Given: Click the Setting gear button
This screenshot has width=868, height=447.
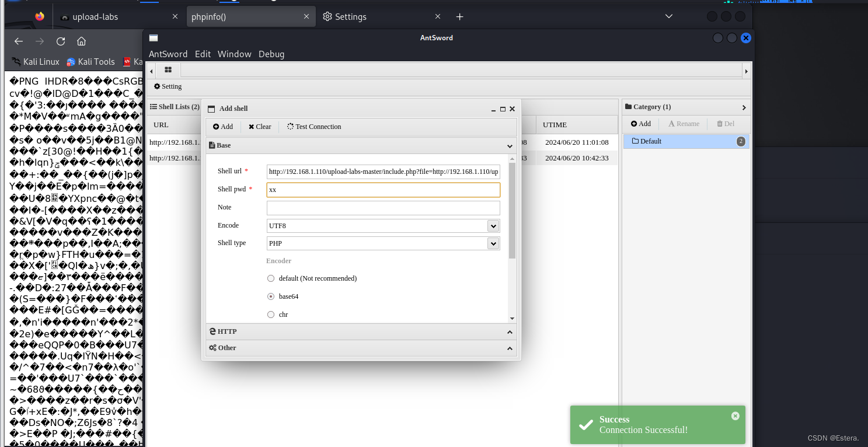Looking at the screenshot, I should (x=168, y=86).
